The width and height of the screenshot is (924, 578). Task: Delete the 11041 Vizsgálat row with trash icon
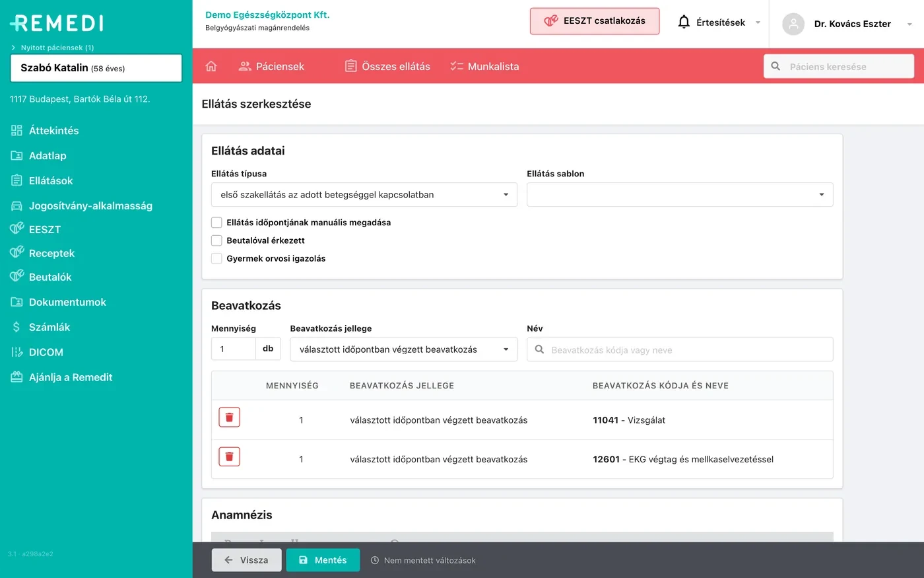click(x=229, y=417)
